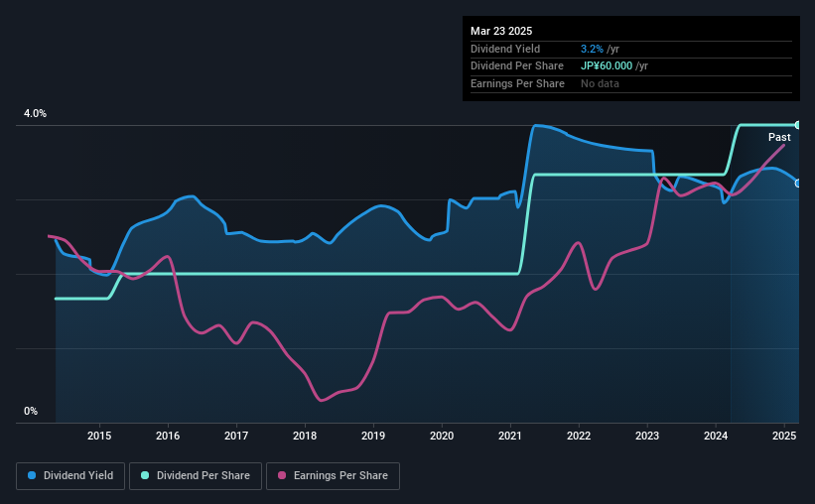Click the 0% y-axis label
Screen dimensions: 815x504
(31, 411)
